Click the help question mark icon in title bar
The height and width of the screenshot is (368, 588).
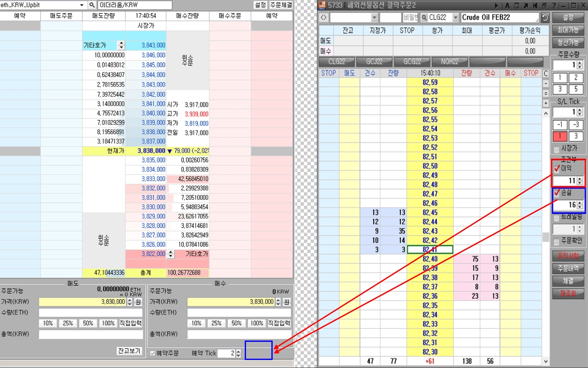(554, 5)
